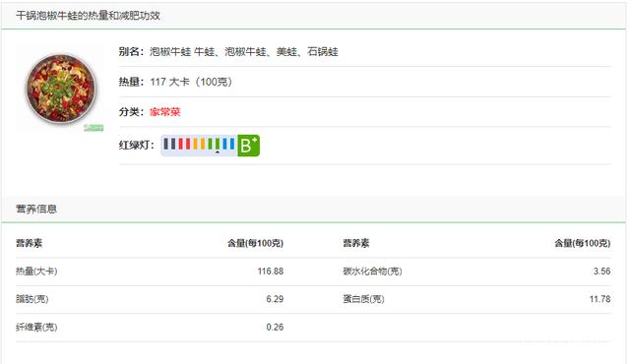630x364 pixels.
Task: Click the 营养信息 section header
Action: pyautogui.click(x=36, y=209)
